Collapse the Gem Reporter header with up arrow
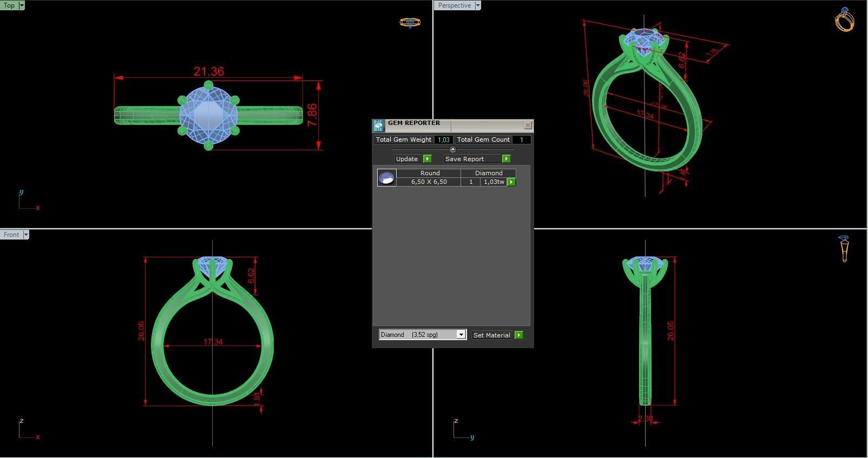Screen dimensions: 868x458 point(453,149)
